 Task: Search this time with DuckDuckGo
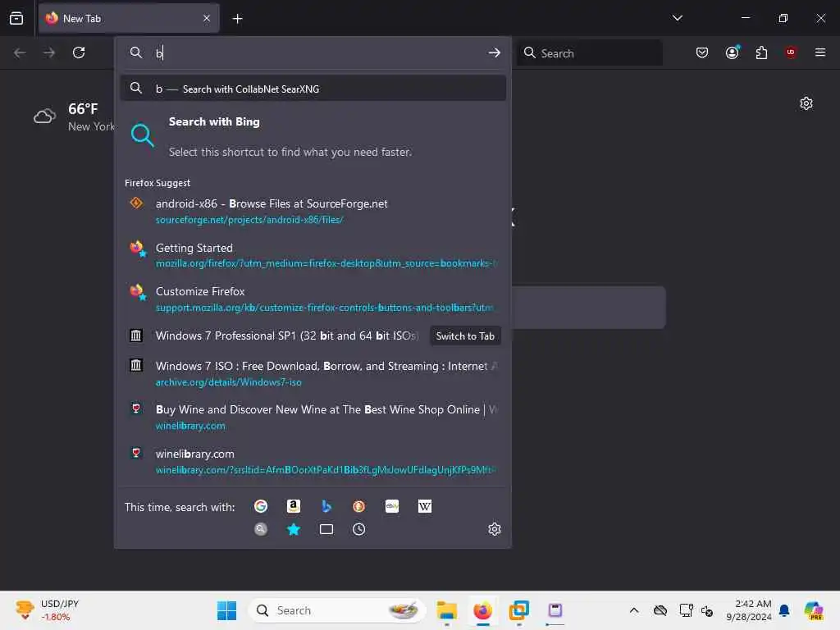click(359, 506)
